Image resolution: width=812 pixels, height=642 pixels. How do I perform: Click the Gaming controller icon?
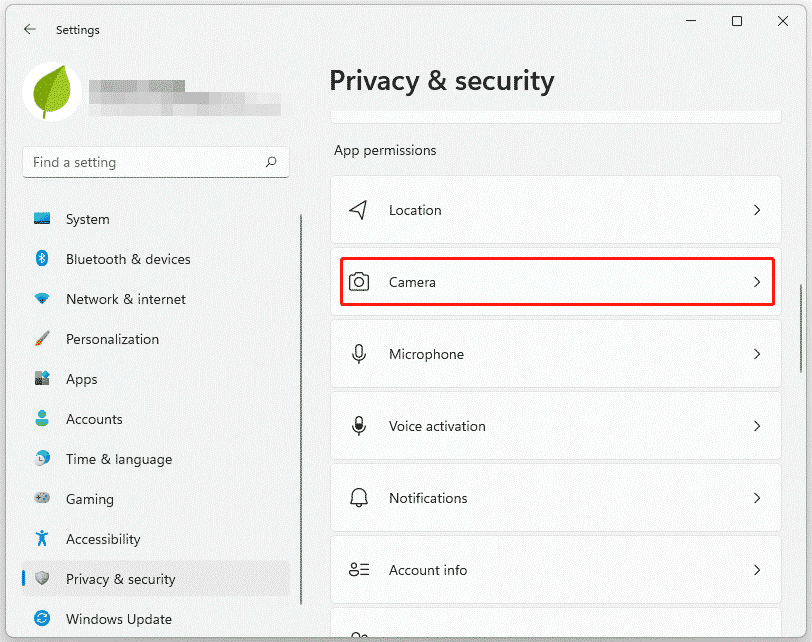click(42, 499)
